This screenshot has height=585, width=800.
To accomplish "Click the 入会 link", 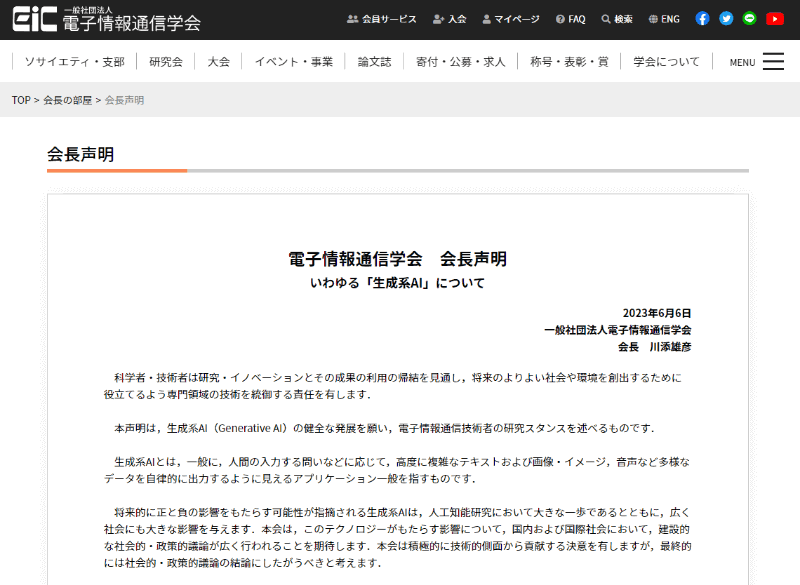I will pos(449,19).
